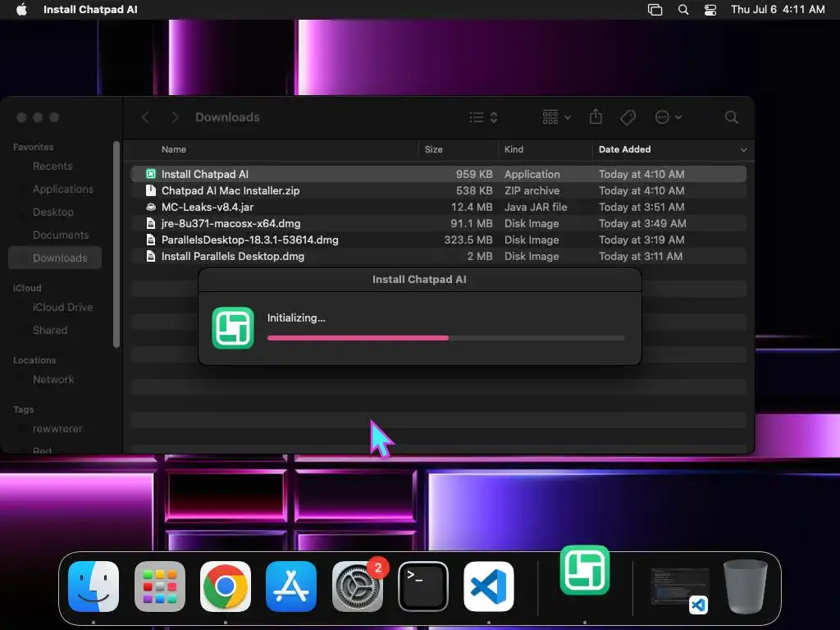Click the Finder Tags toolbar icon
840x630 pixels.
point(628,117)
